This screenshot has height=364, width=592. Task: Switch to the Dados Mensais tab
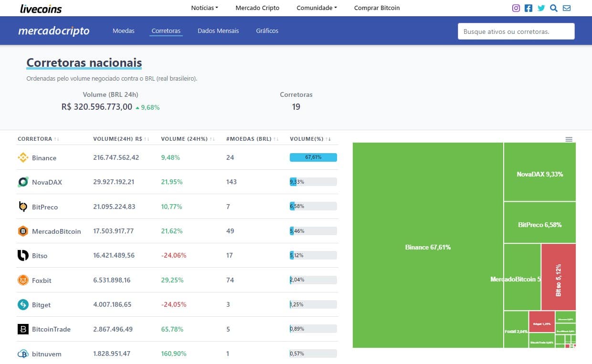point(218,31)
